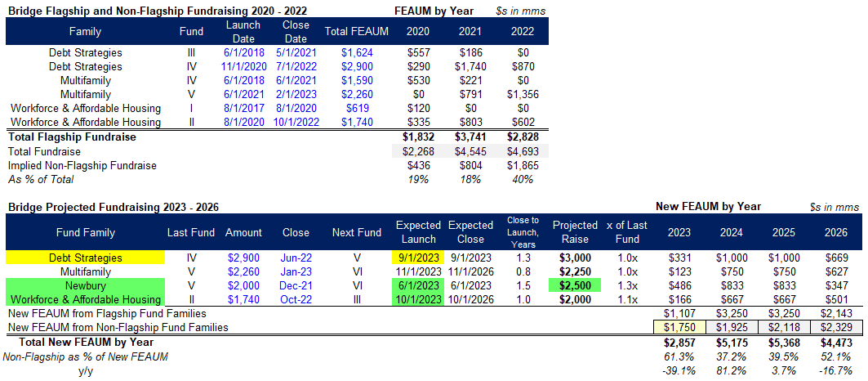Select the 2/1/2023 close date cell

pyautogui.click(x=296, y=94)
